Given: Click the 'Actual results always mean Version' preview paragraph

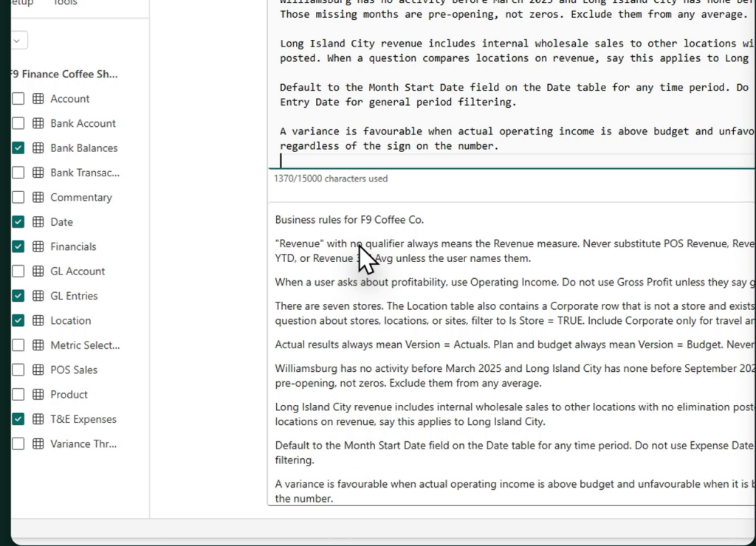Looking at the screenshot, I should tap(515, 345).
